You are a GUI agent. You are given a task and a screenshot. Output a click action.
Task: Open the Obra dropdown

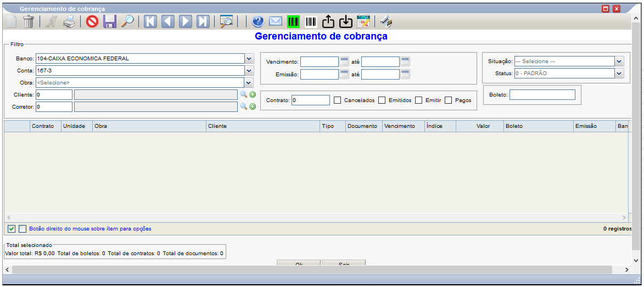[249, 82]
